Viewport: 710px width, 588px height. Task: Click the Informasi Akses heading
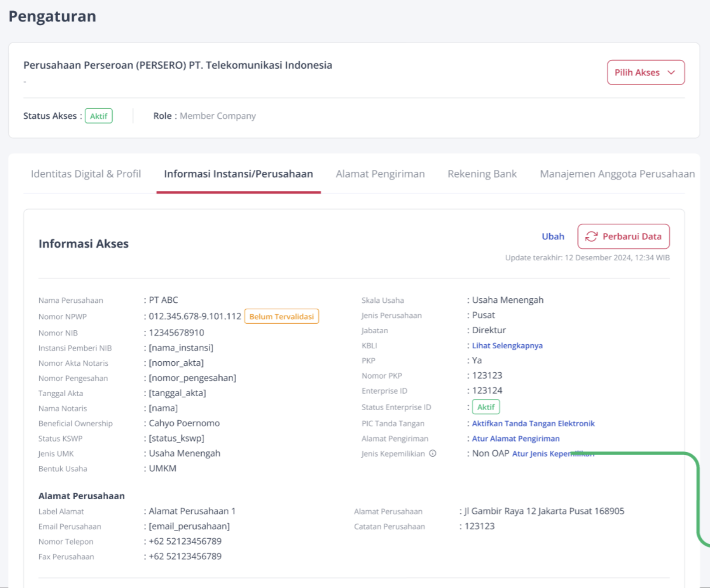(84, 244)
